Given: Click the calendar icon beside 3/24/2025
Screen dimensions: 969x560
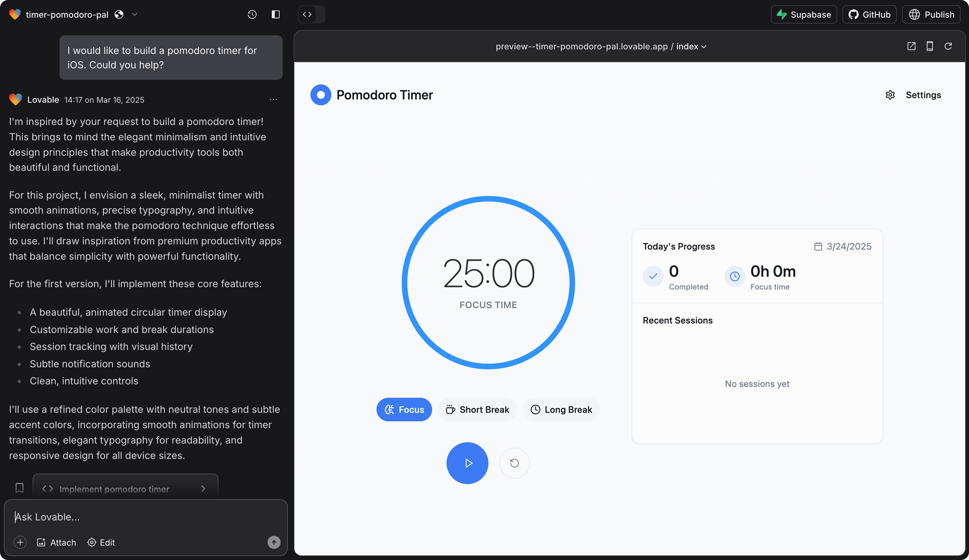Looking at the screenshot, I should pos(818,247).
